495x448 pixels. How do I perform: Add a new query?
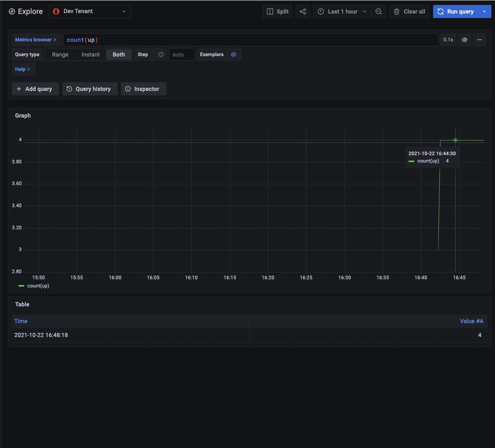click(35, 89)
